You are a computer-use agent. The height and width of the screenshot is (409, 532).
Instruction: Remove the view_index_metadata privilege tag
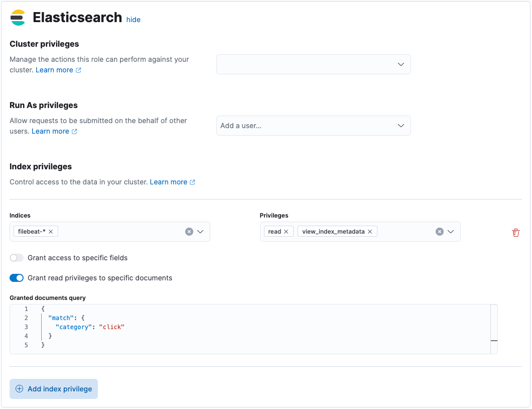coord(370,231)
